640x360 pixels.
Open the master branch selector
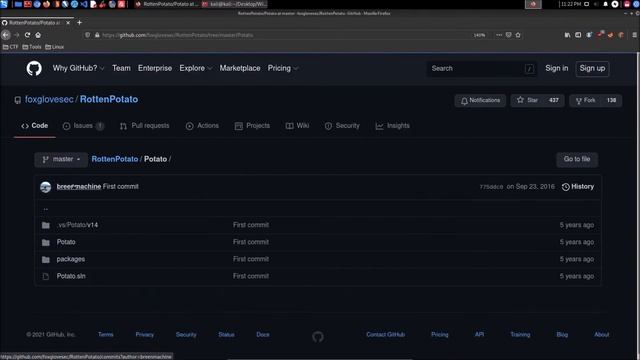tap(61, 159)
